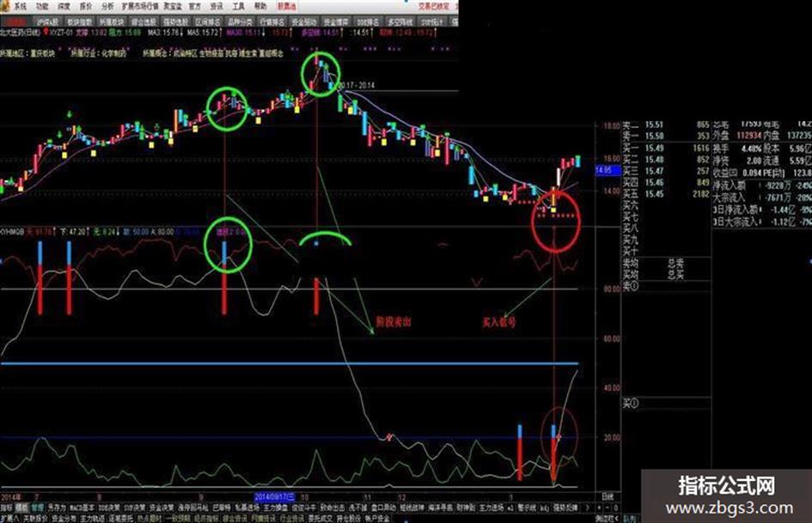The width and height of the screenshot is (812, 523).
Task: Open the 资金分析 bottom tab
Action: point(64,519)
